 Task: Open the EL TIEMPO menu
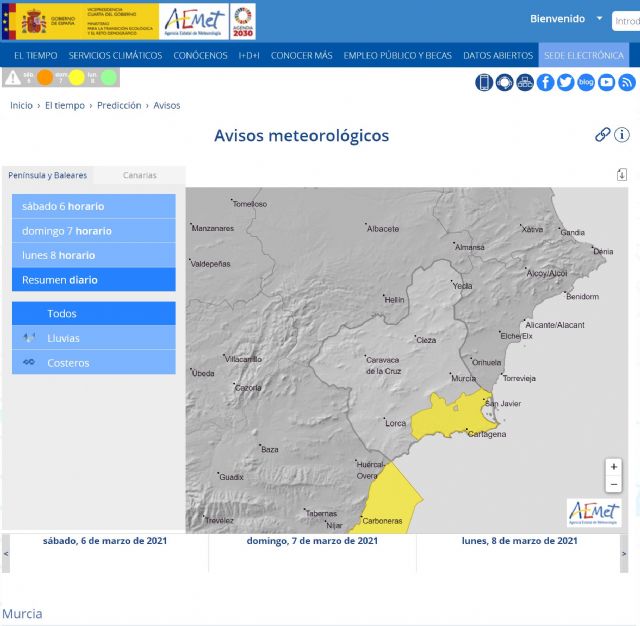pos(36,55)
